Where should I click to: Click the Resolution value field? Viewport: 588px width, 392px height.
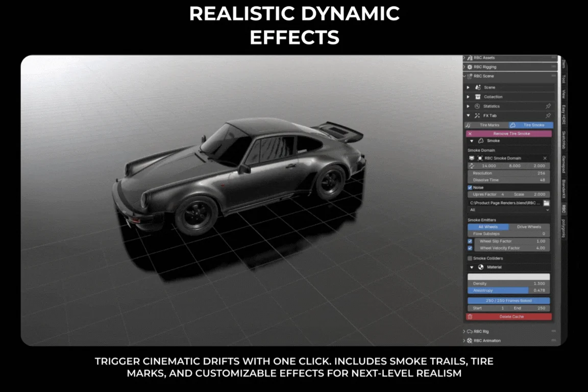(x=508, y=174)
